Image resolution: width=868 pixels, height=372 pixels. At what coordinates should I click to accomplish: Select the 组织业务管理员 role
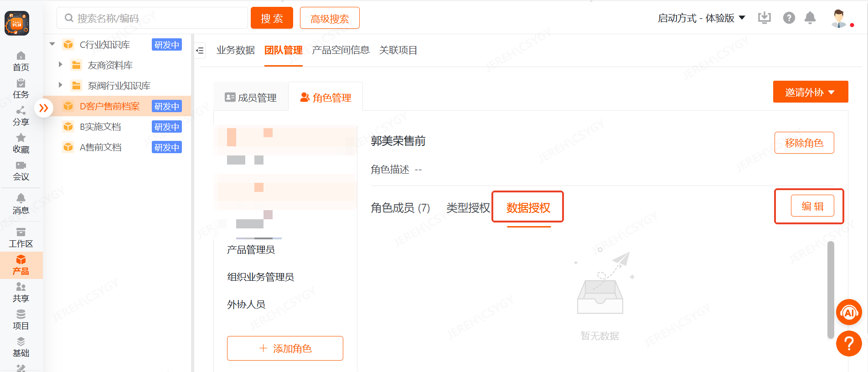(260, 277)
